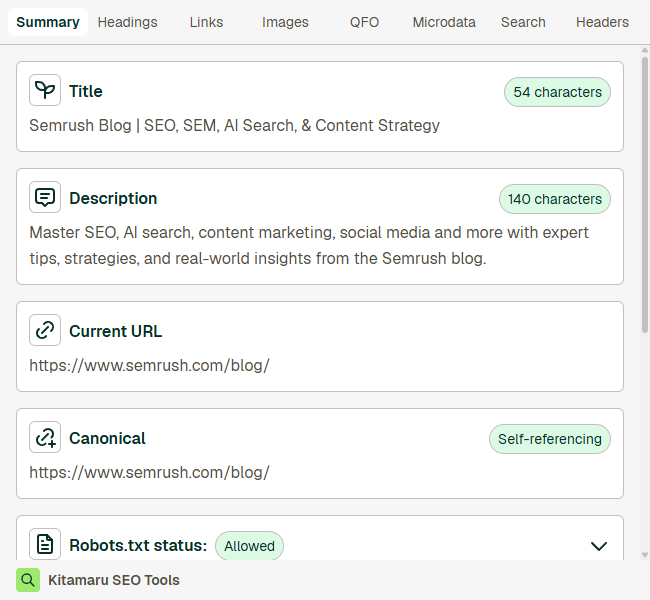The image size is (650, 600).
Task: Click the 54 characters badge
Action: coord(557,92)
